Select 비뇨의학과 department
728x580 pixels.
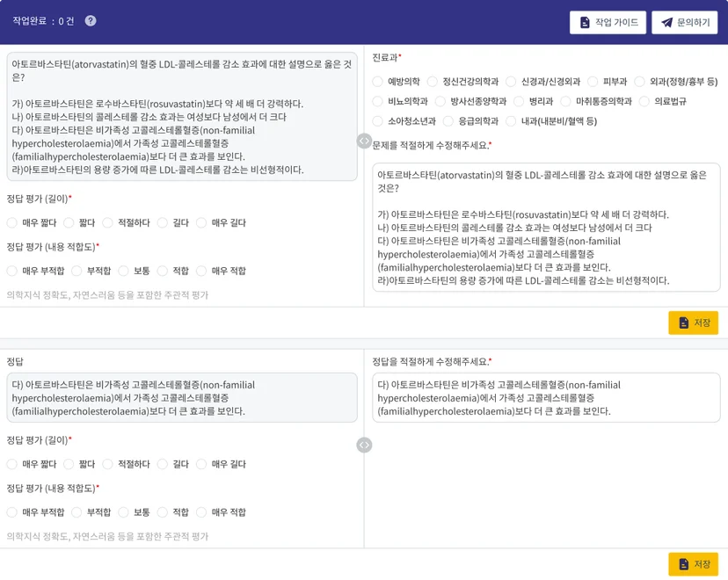click(x=377, y=101)
